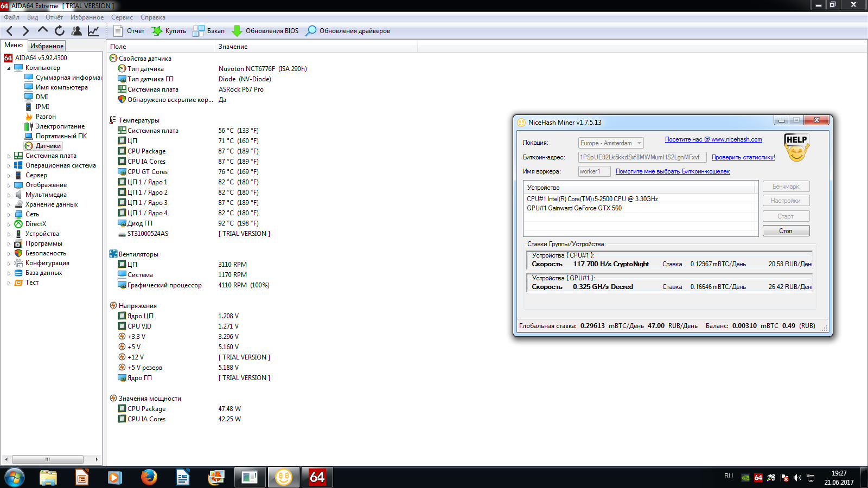The width and height of the screenshot is (868, 488).
Task: Click the NiceHash smiley taskbar icon
Action: point(283,477)
